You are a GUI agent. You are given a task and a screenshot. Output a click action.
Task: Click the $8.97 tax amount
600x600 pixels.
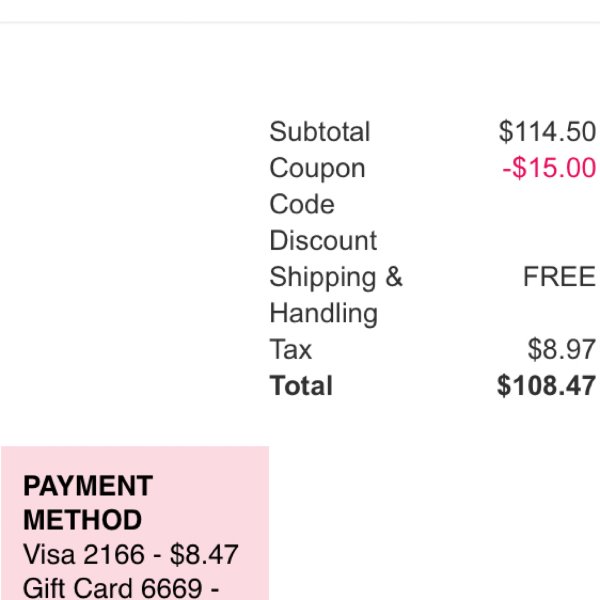coord(562,349)
